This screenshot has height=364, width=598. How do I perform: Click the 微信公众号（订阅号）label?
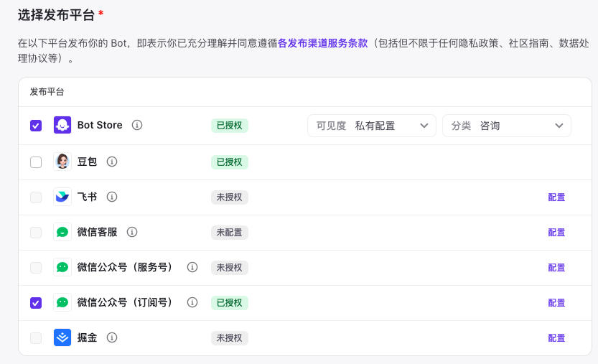click(x=125, y=302)
